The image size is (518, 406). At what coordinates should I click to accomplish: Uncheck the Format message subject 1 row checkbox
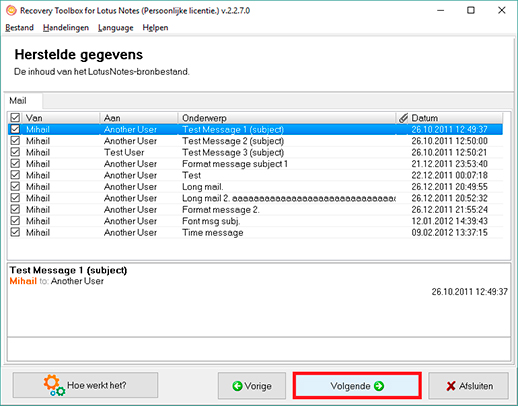click(x=15, y=163)
